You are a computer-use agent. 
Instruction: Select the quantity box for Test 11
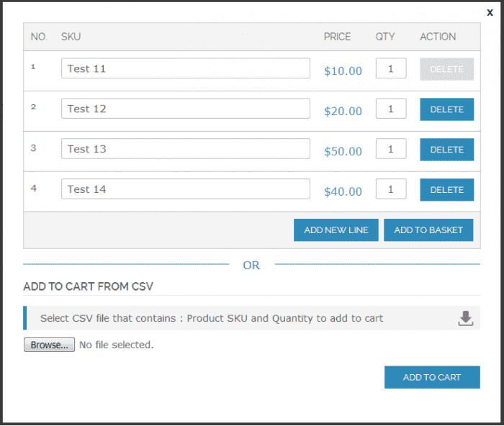(391, 68)
